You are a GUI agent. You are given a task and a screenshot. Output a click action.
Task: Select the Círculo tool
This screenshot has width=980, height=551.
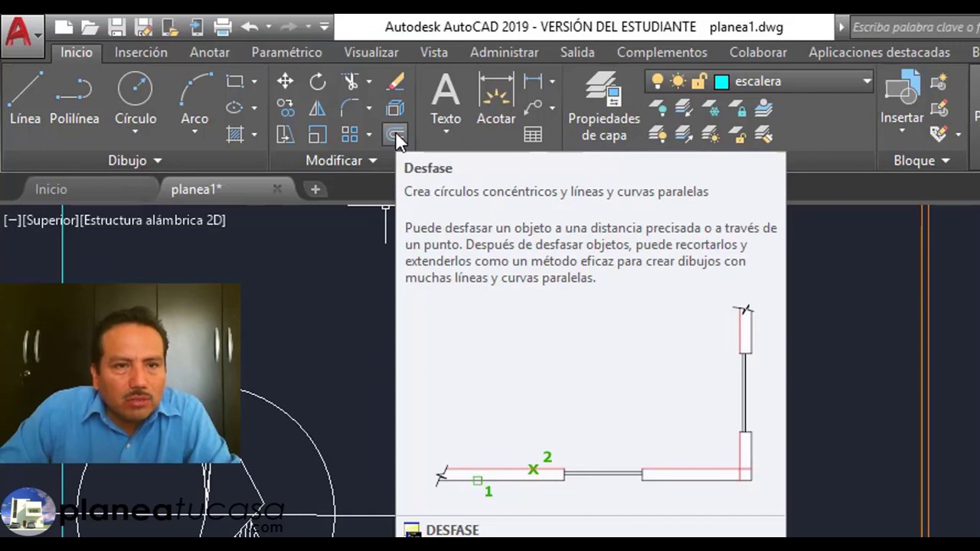(136, 99)
